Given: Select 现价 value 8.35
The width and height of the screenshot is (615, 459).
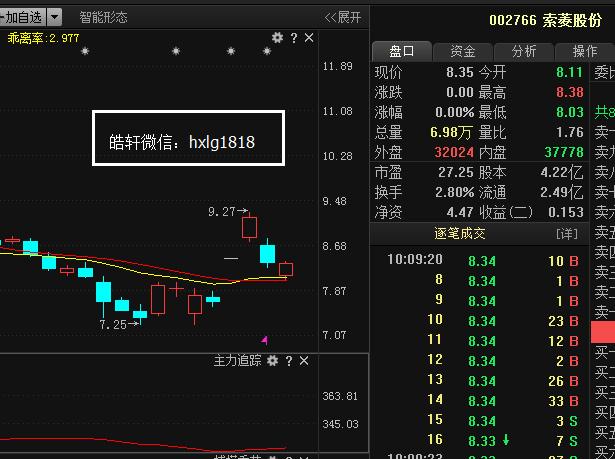Looking at the screenshot, I should [460, 73].
